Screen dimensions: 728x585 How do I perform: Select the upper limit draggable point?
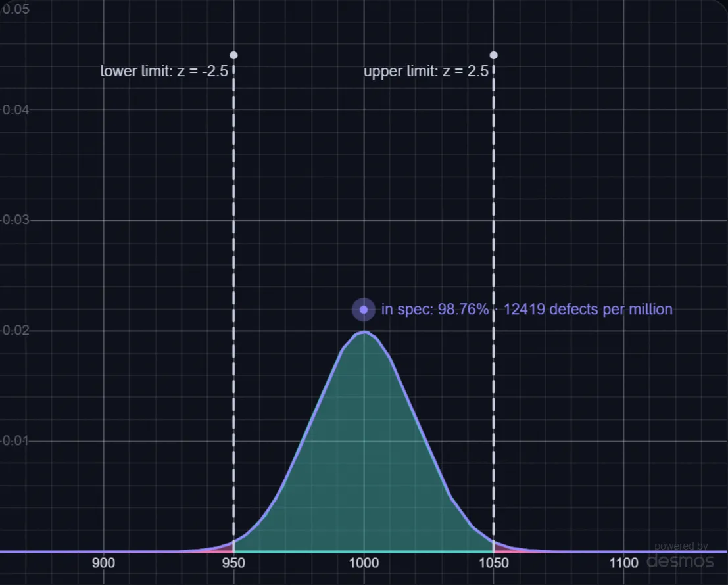click(493, 55)
